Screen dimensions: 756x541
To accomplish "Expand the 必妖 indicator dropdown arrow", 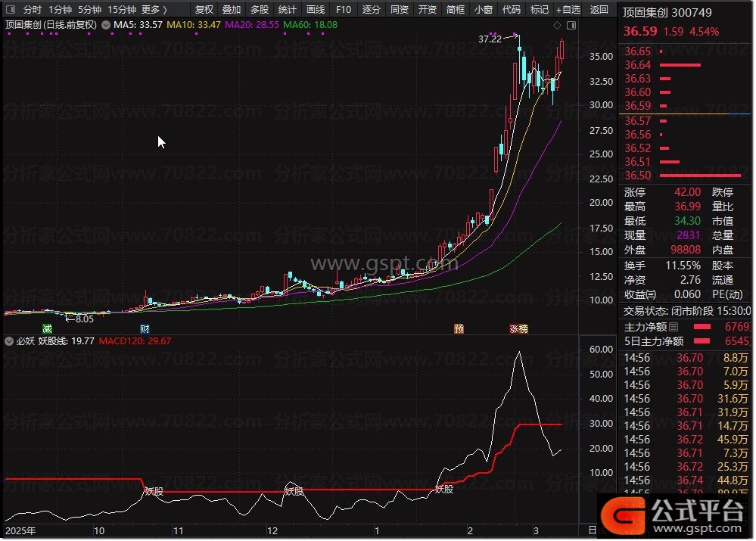I will click(x=10, y=341).
